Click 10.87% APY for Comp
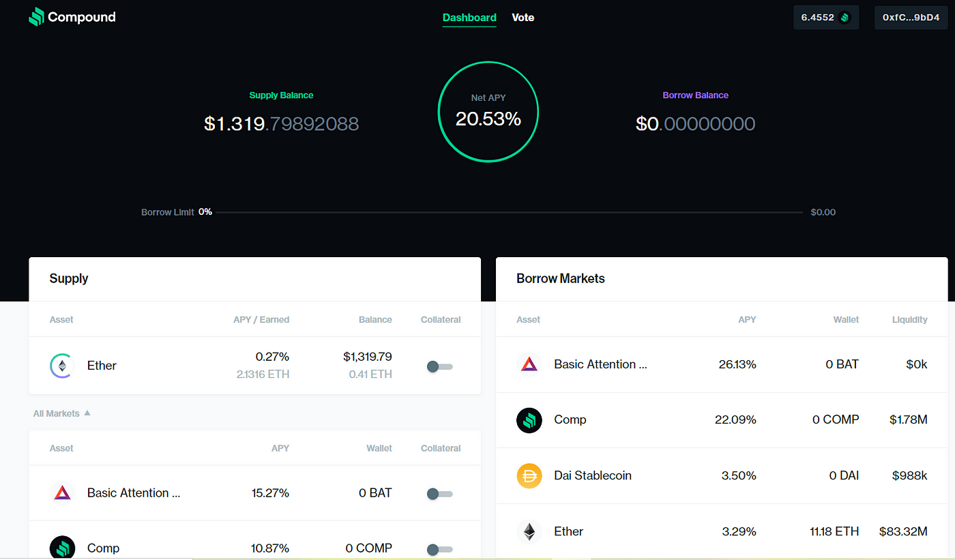Image resolution: width=955 pixels, height=560 pixels. point(271,548)
